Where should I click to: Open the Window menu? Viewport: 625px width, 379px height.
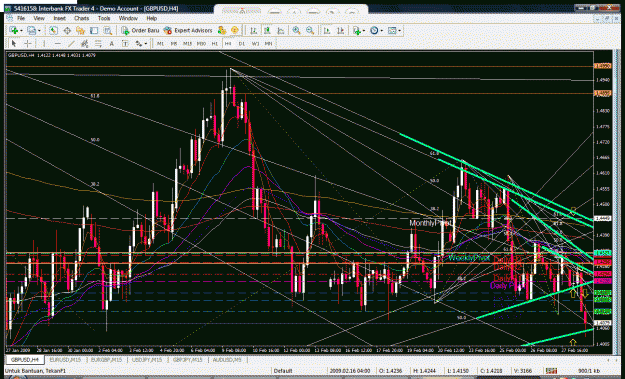[128, 18]
